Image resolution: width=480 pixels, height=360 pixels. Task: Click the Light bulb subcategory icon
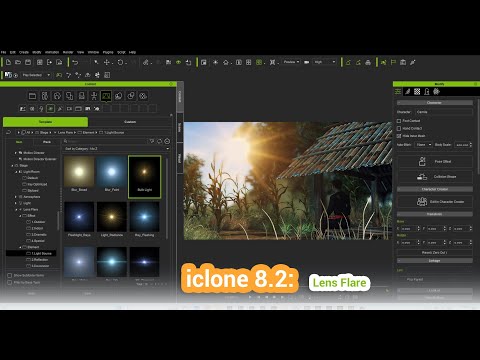(x=41, y=108)
